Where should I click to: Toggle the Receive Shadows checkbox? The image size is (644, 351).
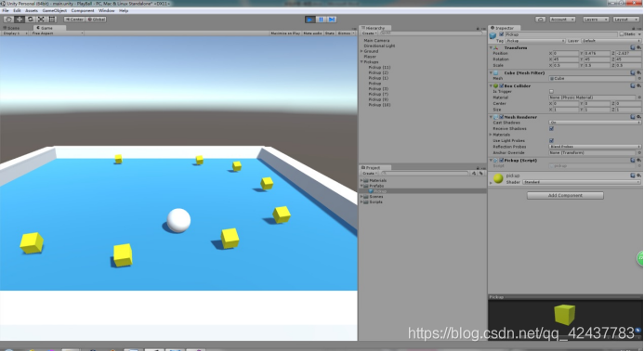[552, 129]
